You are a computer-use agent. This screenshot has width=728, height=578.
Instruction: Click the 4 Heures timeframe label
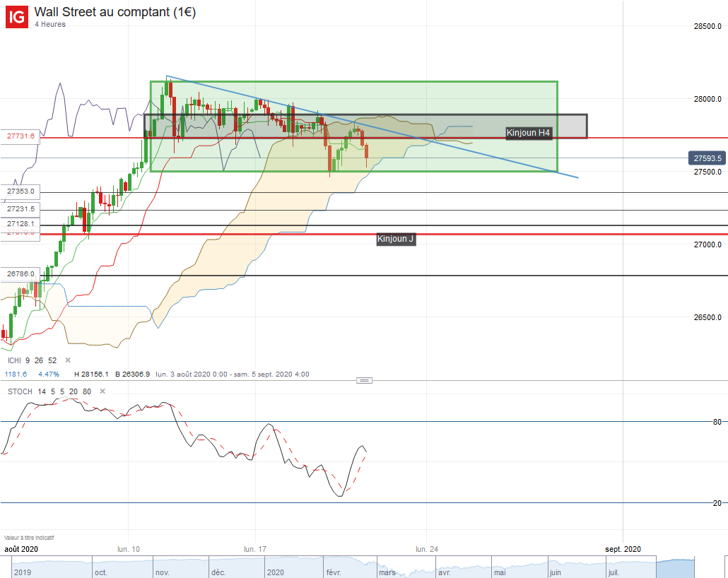(x=50, y=25)
